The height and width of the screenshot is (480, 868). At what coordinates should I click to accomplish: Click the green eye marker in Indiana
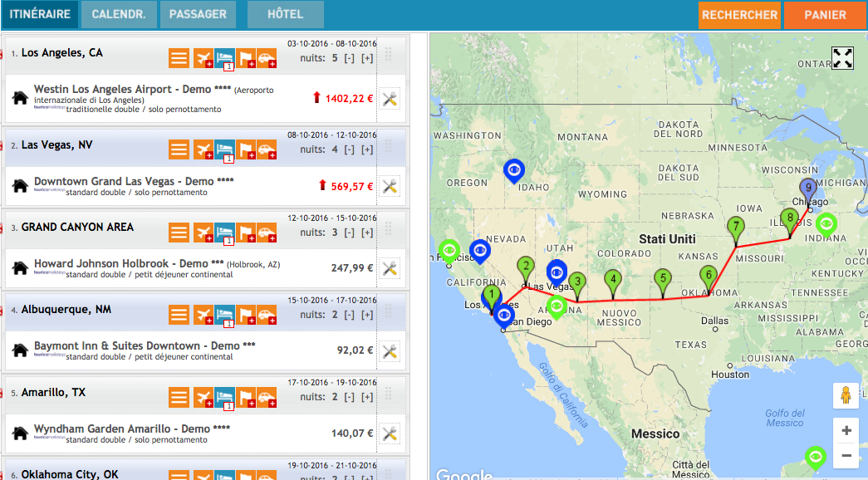click(826, 225)
